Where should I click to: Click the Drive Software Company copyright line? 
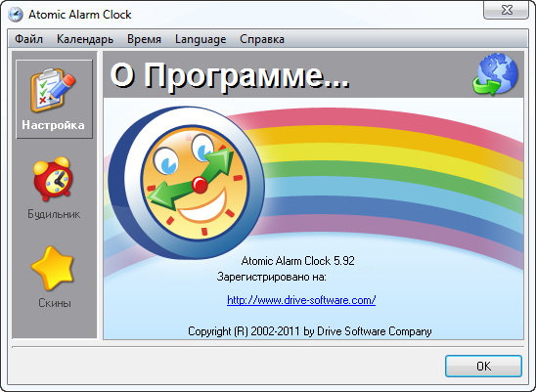[x=309, y=331]
